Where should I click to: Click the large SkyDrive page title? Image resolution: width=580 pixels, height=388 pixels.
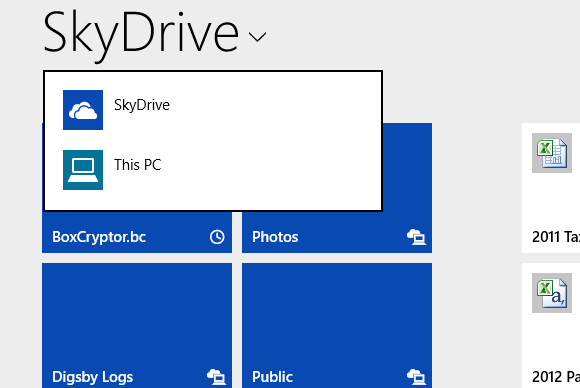(141, 34)
